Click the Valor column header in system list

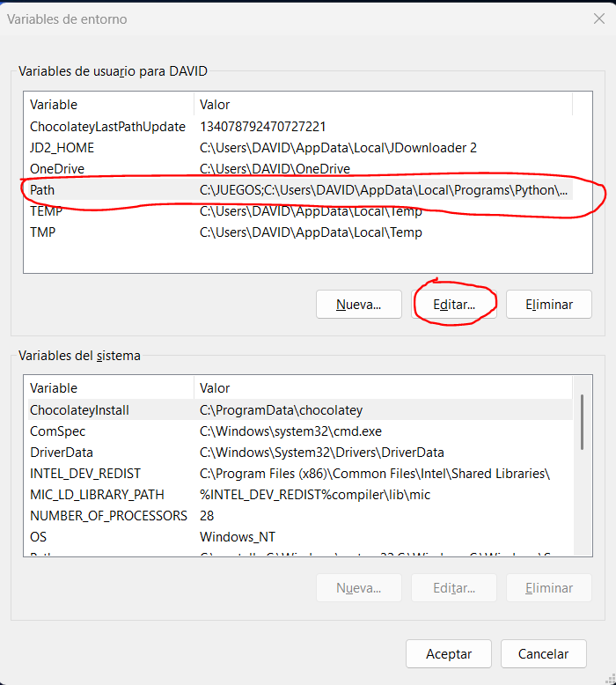[383, 388]
